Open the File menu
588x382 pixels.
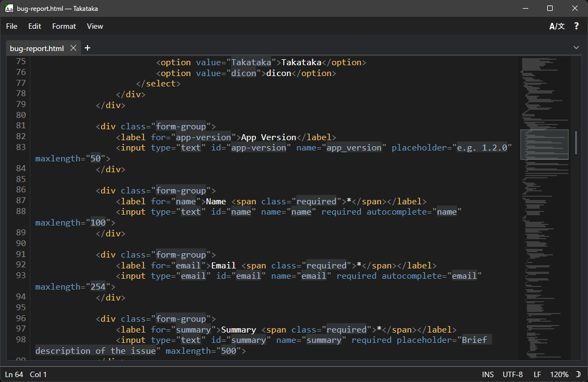(11, 26)
